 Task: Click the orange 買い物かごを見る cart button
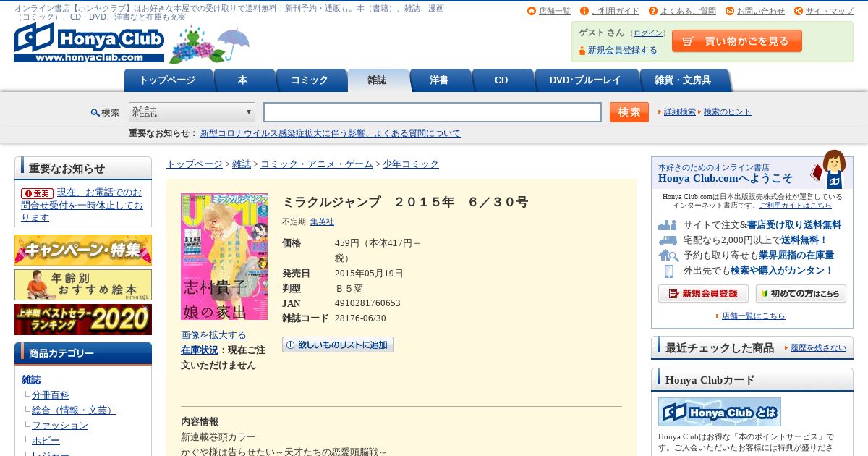point(737,41)
